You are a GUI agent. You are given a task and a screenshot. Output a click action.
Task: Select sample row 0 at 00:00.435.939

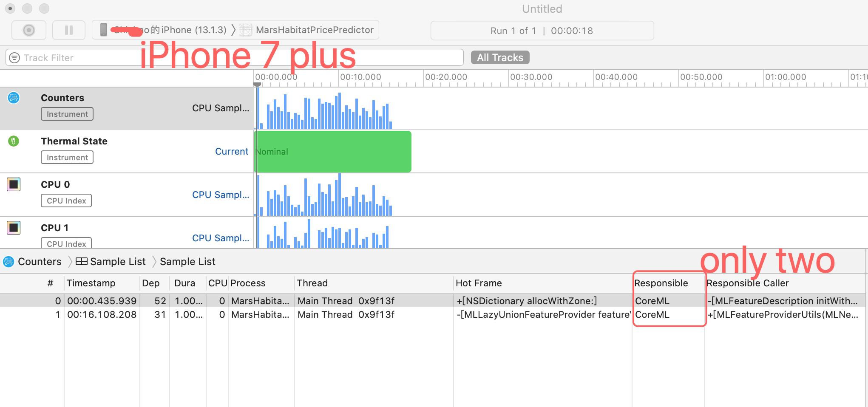pos(433,301)
